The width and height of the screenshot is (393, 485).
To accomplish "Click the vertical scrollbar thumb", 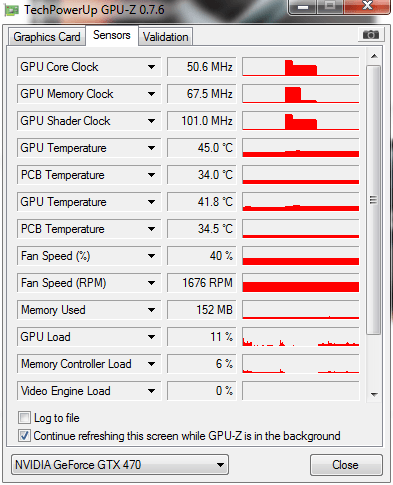I will [374, 200].
